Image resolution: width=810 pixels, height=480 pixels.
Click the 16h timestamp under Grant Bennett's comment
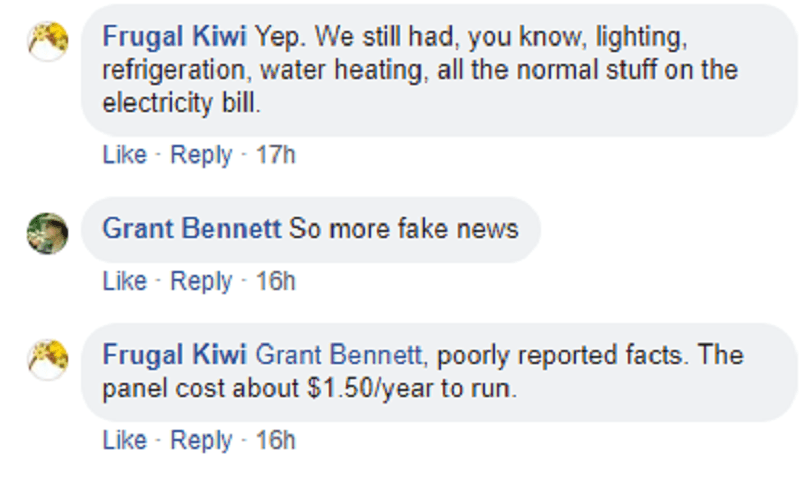coord(275,282)
